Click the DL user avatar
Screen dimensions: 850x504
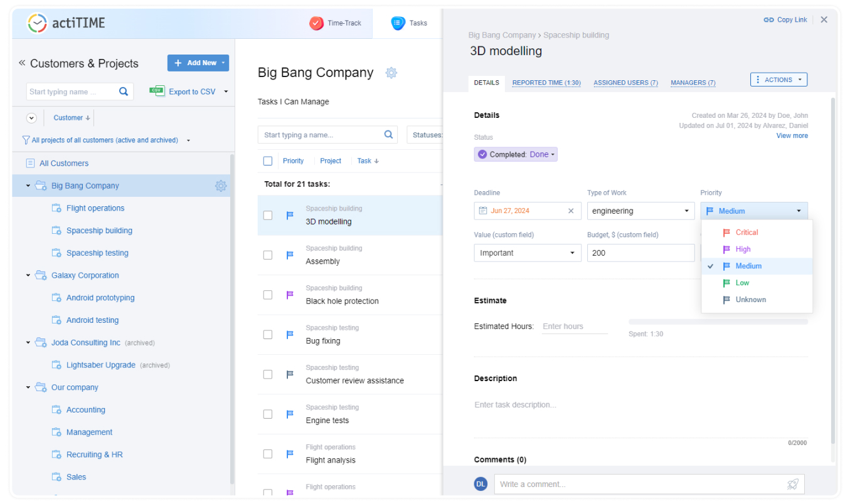[481, 484]
